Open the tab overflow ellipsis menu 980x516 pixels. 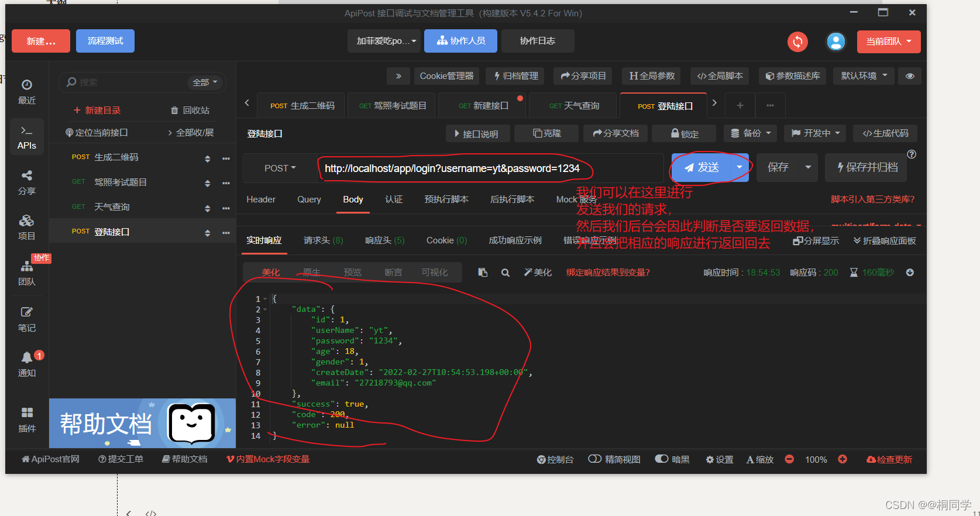[x=770, y=105]
